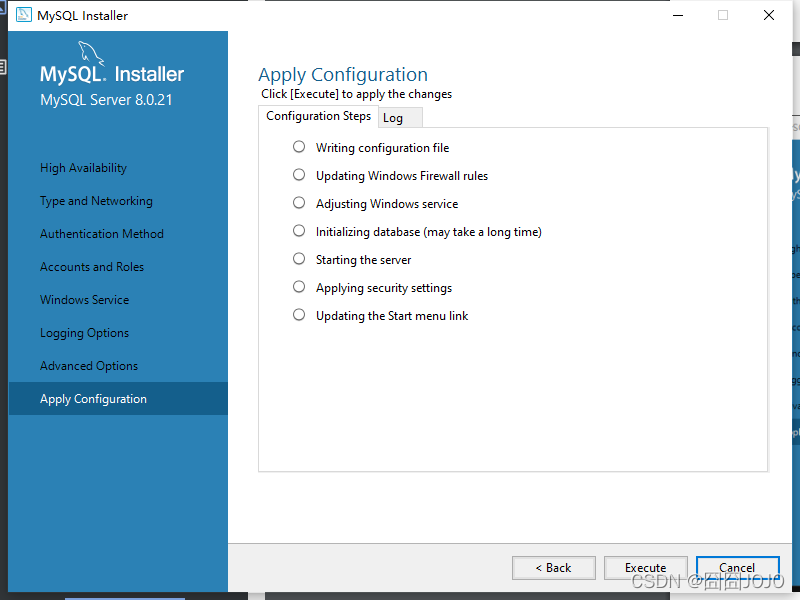Viewport: 800px width, 600px height.
Task: Click the 'Starting the server' step text
Action: point(363,260)
